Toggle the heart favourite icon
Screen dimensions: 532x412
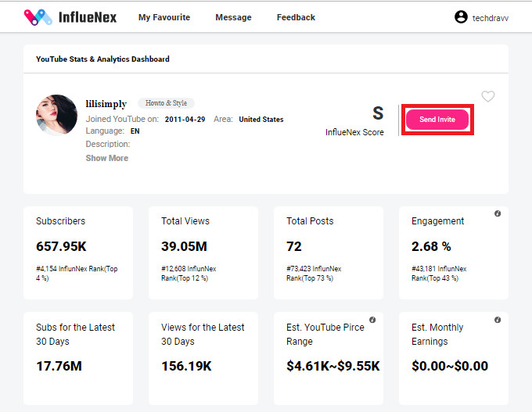488,96
